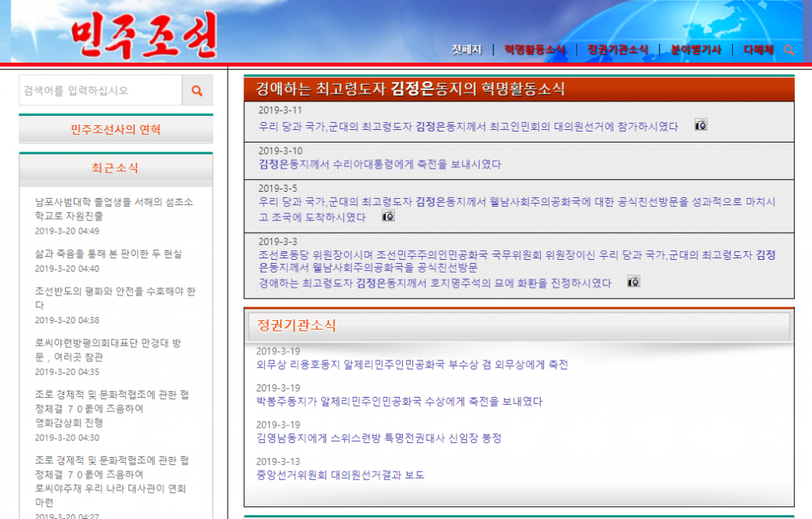This screenshot has width=812, height=519.
Task: Open the 김영남동지 스위스련방 특명전권대사 신임장 link
Action: point(378,438)
